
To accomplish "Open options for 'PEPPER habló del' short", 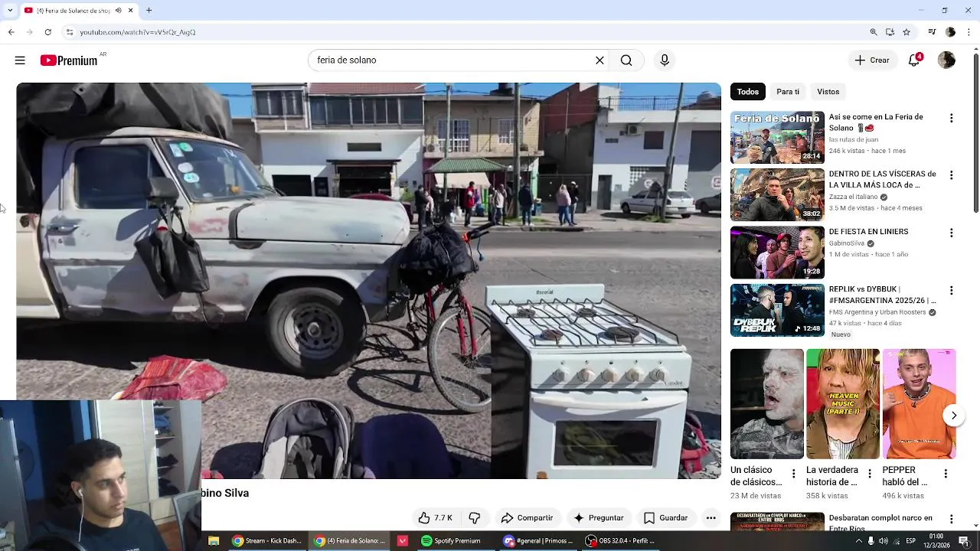I will (946, 474).
